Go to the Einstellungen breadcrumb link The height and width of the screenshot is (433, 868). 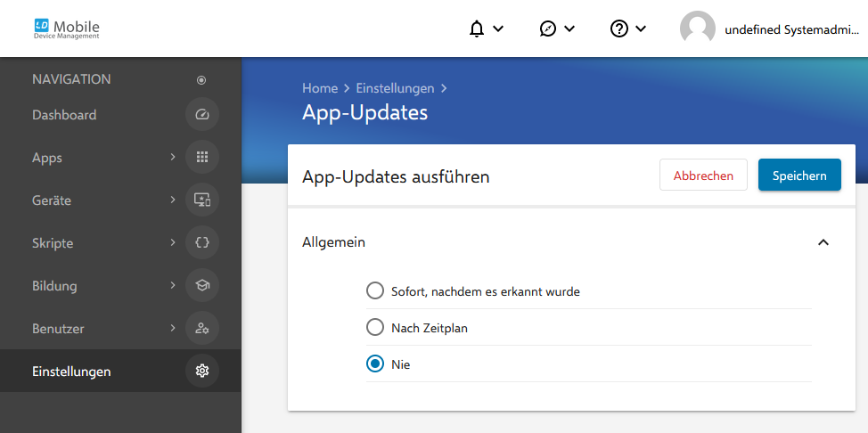click(x=395, y=88)
